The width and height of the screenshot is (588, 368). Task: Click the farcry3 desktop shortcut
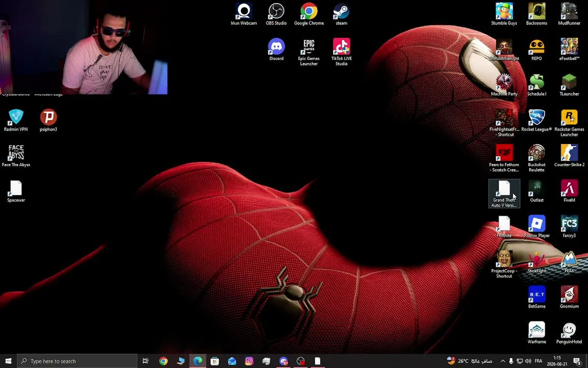(569, 226)
